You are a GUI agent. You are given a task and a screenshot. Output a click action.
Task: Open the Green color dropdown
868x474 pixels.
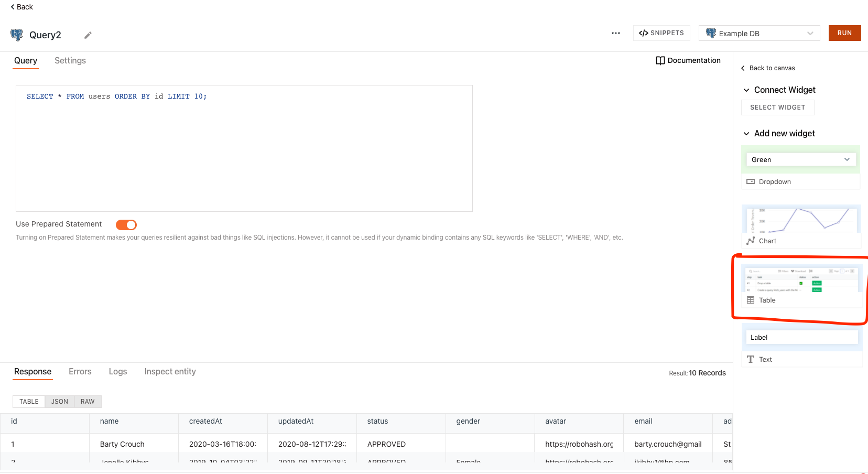coord(801,159)
